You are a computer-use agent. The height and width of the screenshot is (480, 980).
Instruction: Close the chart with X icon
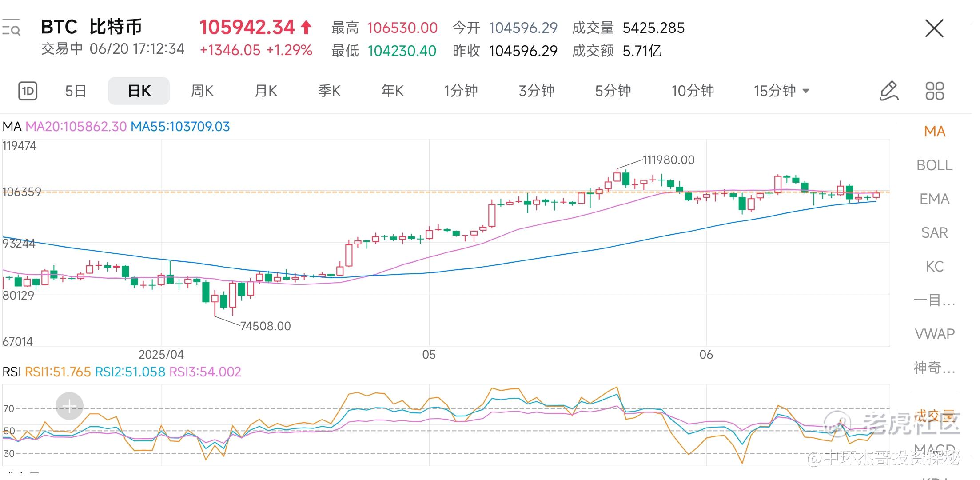pos(934,28)
